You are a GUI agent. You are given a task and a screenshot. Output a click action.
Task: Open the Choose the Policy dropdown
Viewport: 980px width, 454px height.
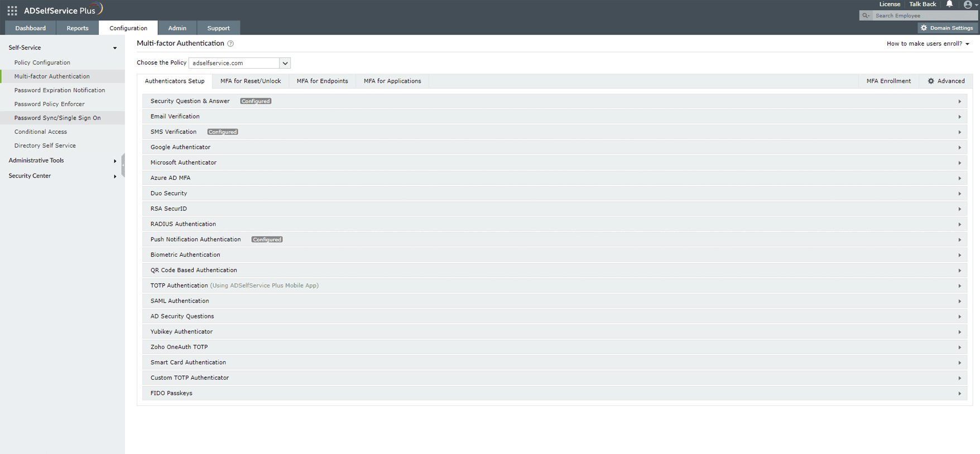click(x=239, y=63)
